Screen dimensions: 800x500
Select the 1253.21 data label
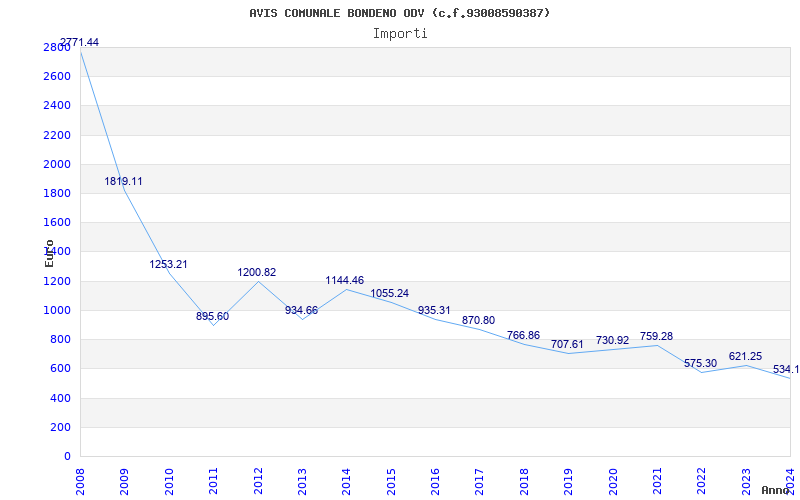tap(168, 264)
